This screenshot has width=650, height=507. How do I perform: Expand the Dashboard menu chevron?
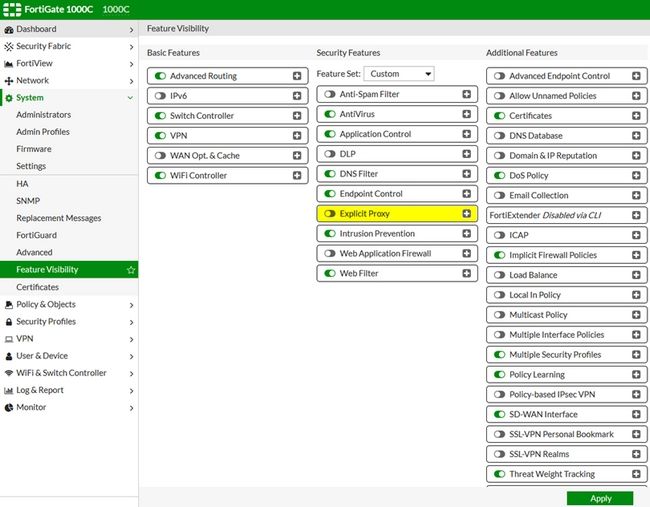pos(131,30)
